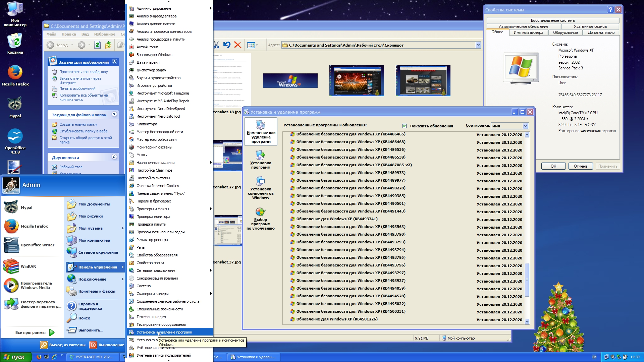The width and height of the screenshot is (644, 362).
Task: Switch to Имя компьютера tab
Action: [x=528, y=33]
